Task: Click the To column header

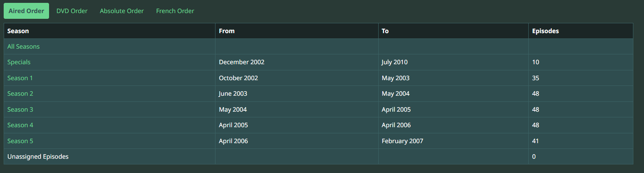Action: [x=385, y=31]
